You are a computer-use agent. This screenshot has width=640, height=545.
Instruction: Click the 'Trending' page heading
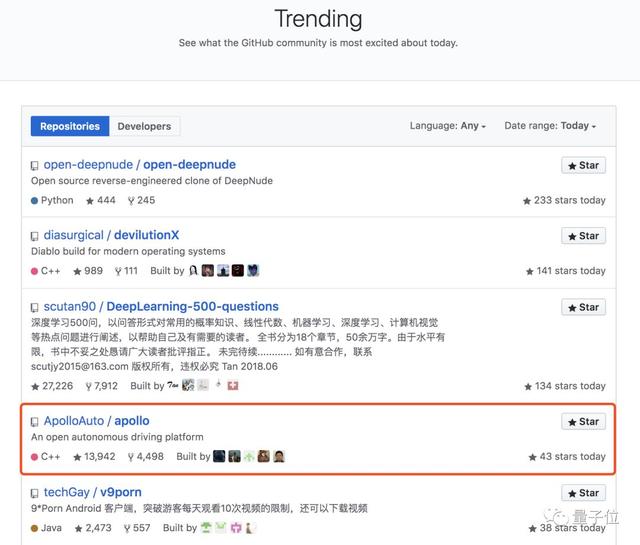(x=318, y=19)
